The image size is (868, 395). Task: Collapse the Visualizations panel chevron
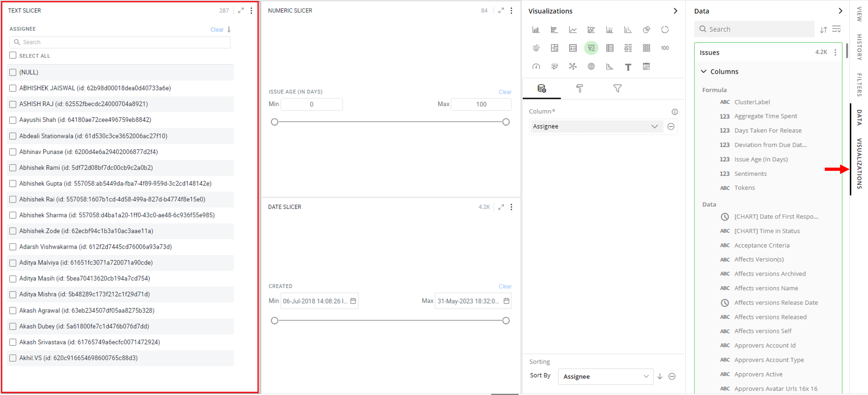click(x=675, y=11)
